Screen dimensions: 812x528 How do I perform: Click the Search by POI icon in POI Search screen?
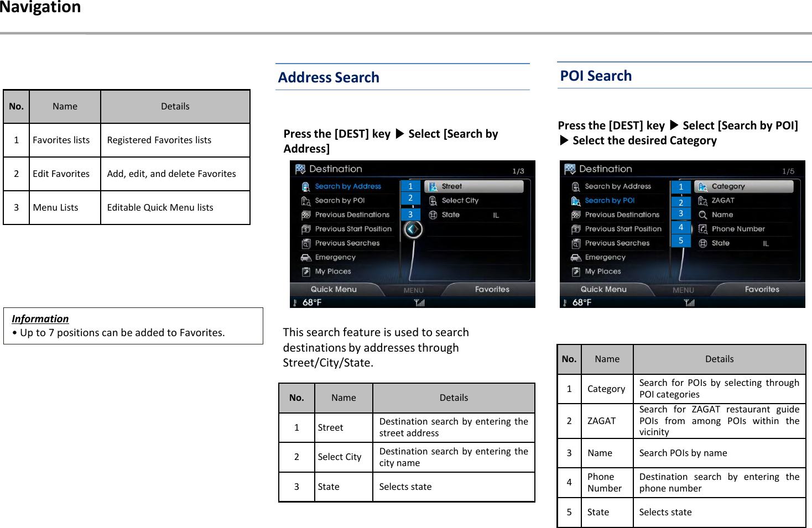pos(576,201)
